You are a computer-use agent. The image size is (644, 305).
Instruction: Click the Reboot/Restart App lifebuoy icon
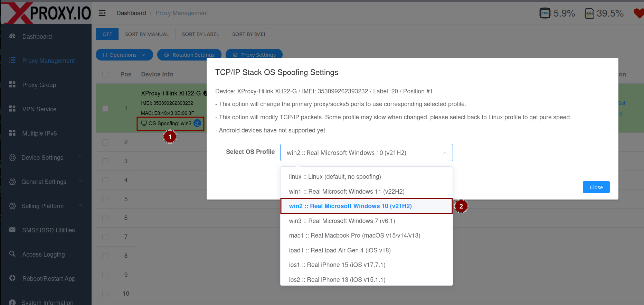click(12, 278)
